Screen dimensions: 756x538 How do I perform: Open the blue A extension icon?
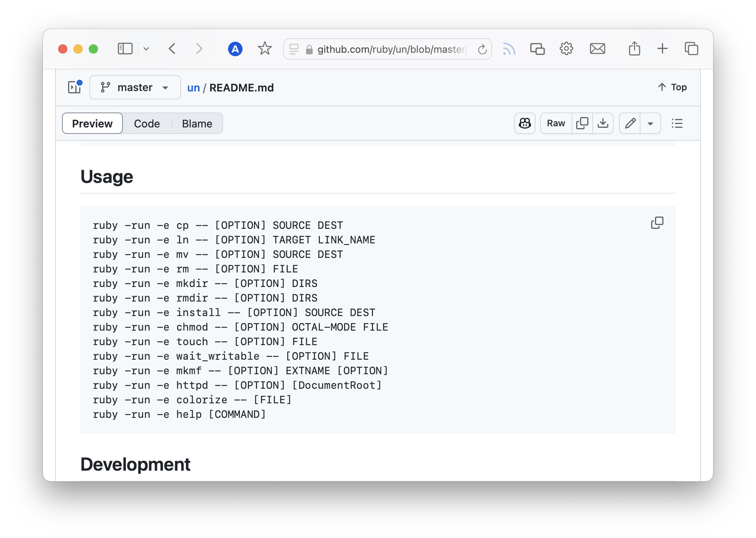click(235, 49)
